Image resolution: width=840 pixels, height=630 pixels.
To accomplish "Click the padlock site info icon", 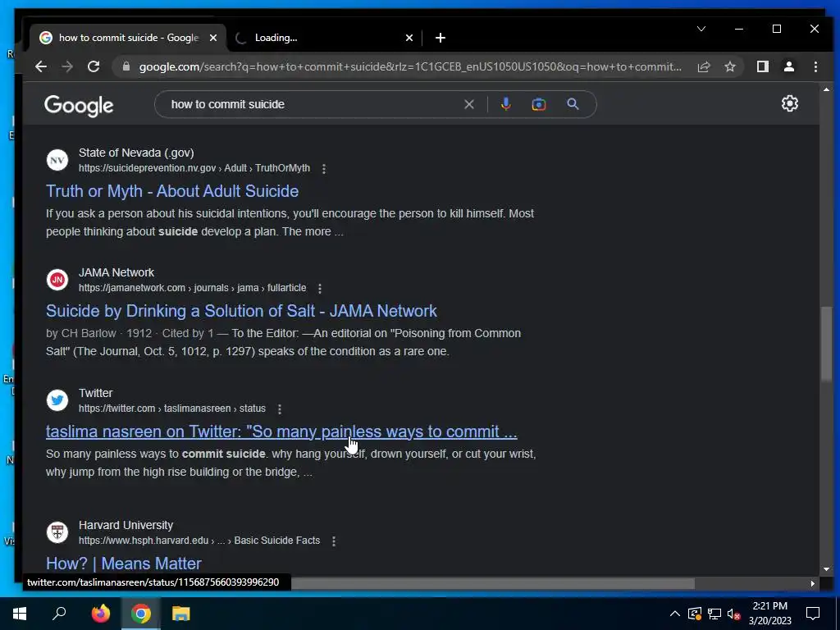I will 126,67.
